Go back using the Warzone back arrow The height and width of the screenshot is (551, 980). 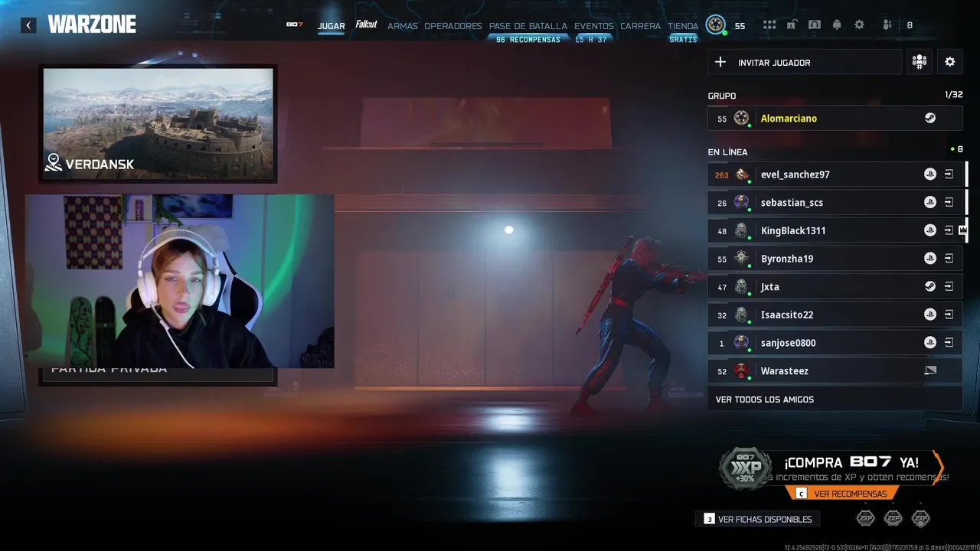28,25
